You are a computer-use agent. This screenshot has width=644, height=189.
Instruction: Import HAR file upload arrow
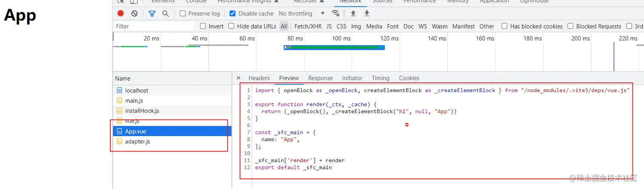point(353,14)
